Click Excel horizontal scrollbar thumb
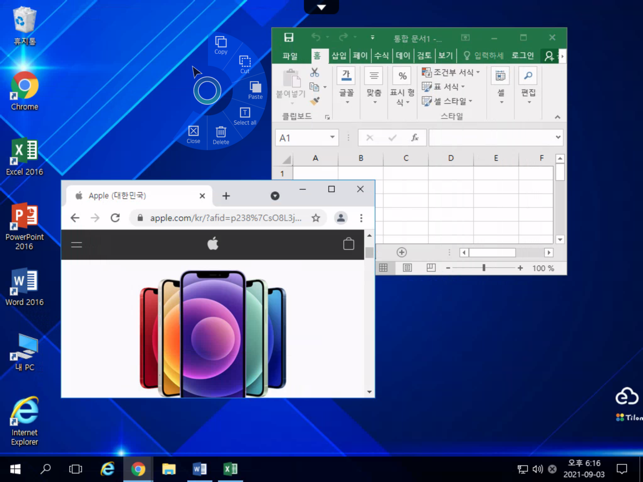The image size is (643, 482). click(492, 252)
